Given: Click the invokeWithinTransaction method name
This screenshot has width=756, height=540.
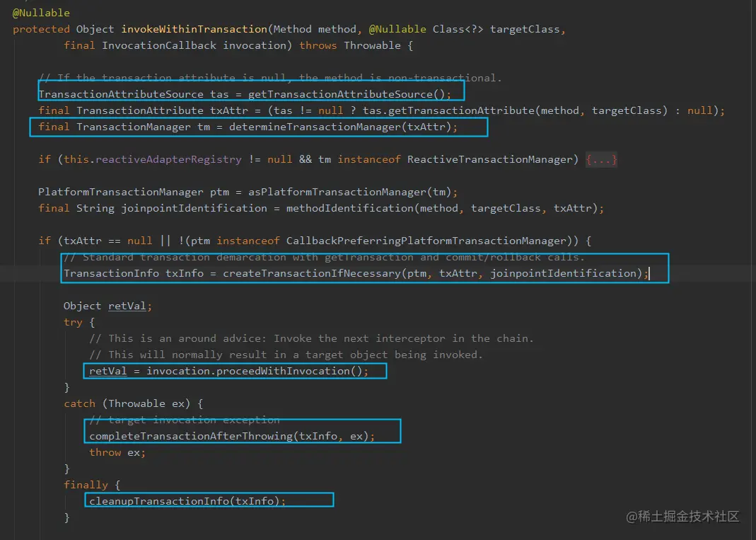Looking at the screenshot, I should (x=194, y=29).
